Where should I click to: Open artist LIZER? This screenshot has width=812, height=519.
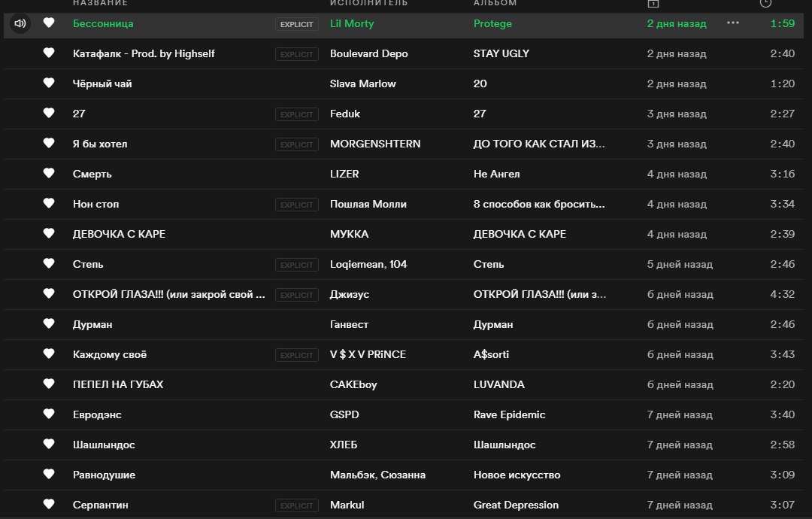344,174
